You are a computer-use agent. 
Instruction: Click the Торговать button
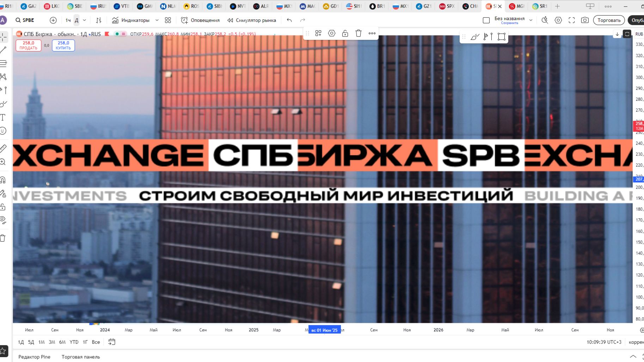click(609, 20)
